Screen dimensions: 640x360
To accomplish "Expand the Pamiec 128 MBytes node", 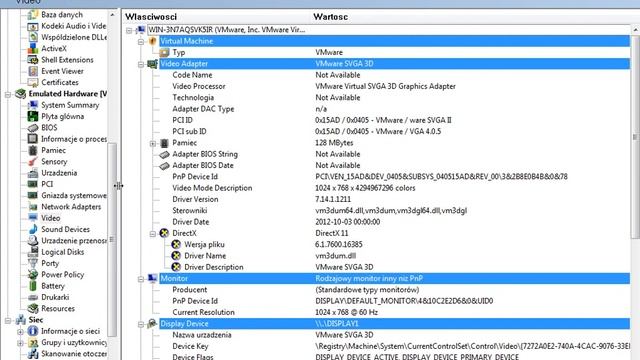I will coord(153,143).
